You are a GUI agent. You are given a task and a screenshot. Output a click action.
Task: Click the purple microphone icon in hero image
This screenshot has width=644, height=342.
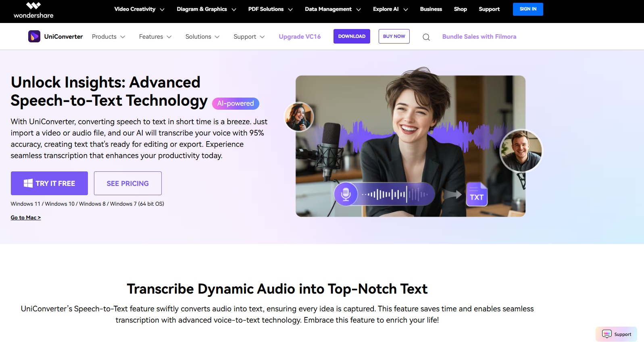346,194
